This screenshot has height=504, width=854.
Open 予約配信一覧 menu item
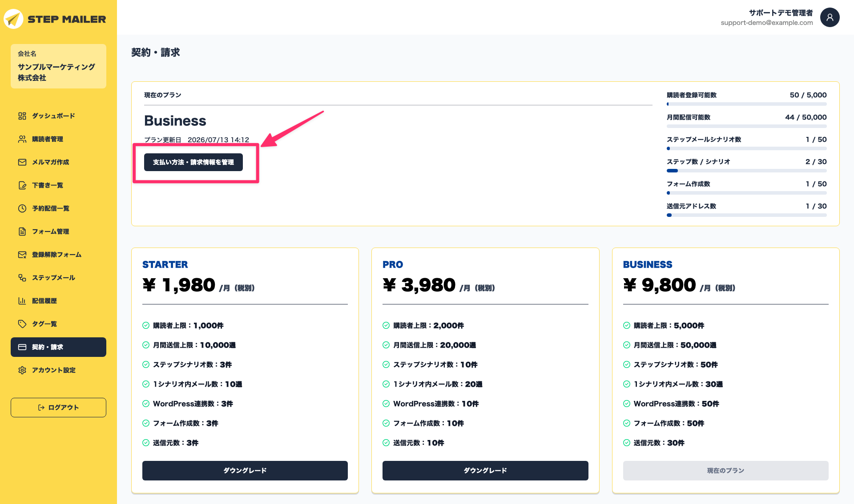pos(58,208)
